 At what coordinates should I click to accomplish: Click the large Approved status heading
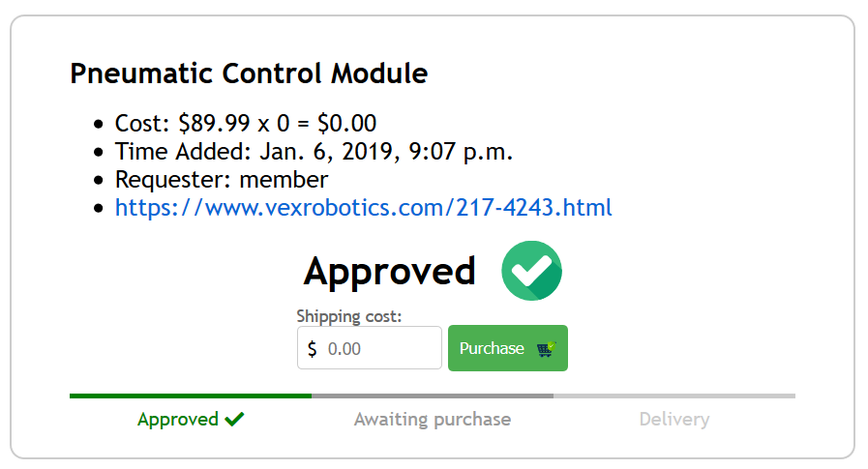click(x=390, y=272)
